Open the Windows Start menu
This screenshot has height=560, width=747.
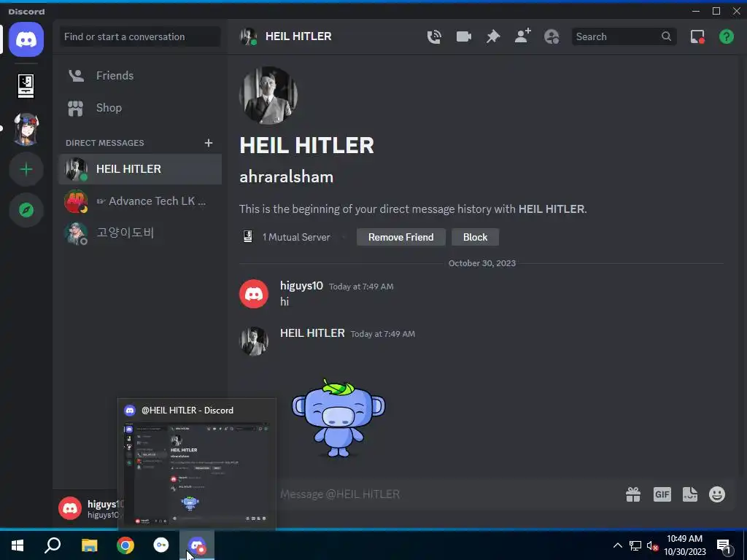pos(18,545)
